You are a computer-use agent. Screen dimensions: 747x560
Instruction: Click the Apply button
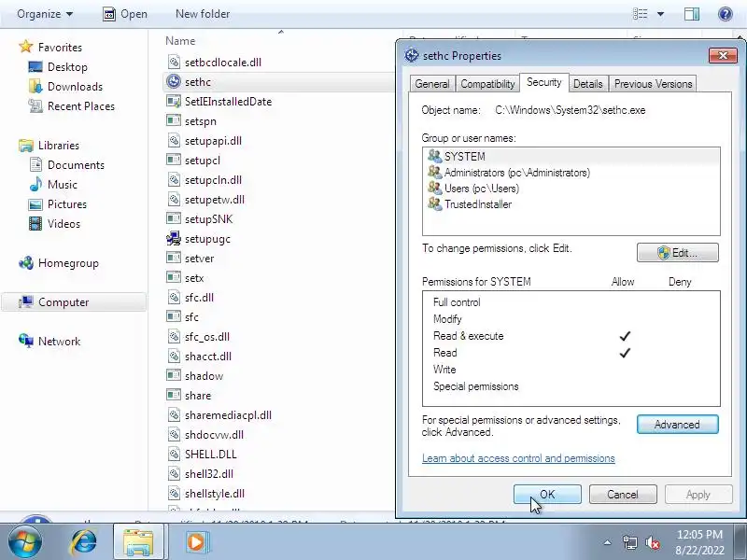(x=698, y=495)
